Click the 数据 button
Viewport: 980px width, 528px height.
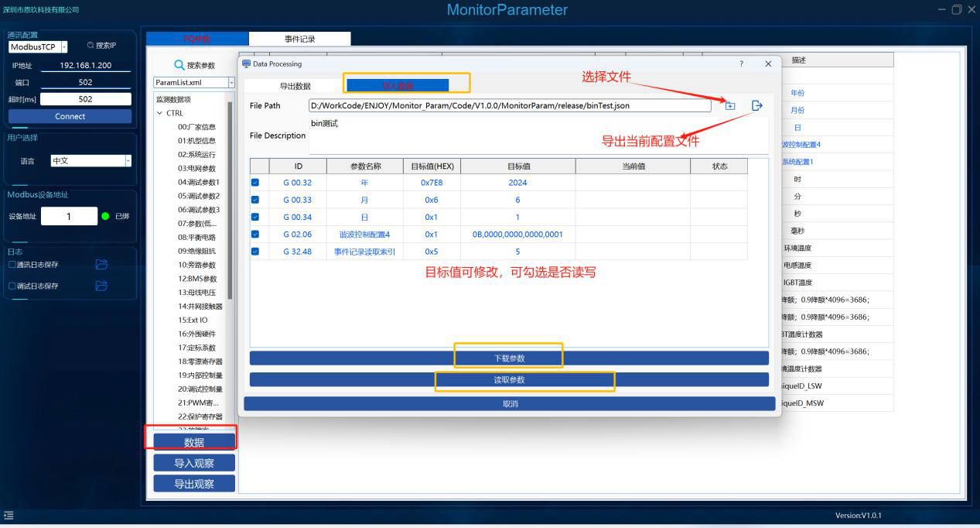pos(194,442)
